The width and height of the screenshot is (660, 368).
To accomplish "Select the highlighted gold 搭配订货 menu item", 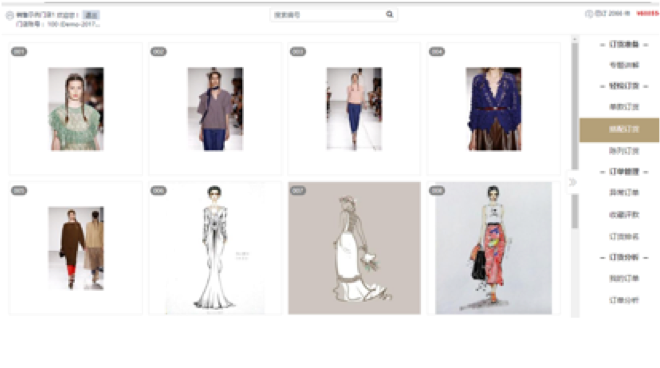I will coord(620,130).
